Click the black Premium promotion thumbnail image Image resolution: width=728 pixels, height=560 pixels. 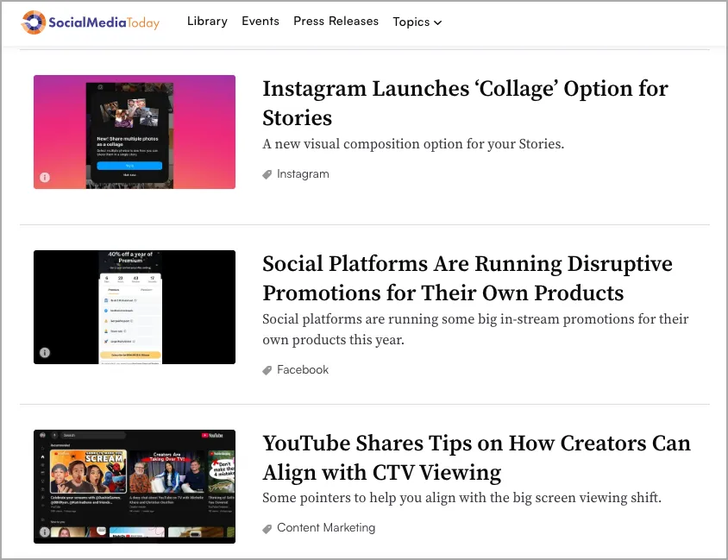(135, 307)
